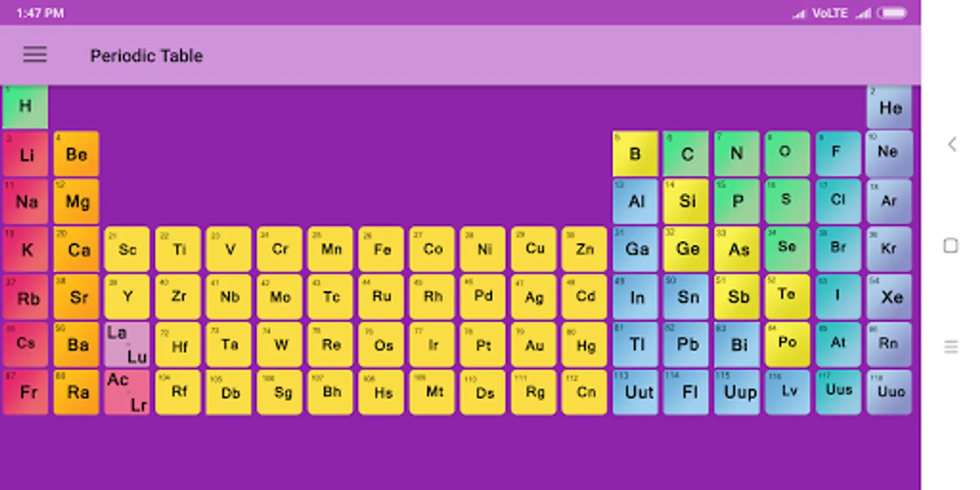Open details for Mercury (Hg)
The width and height of the screenshot is (980, 490).
click(584, 345)
